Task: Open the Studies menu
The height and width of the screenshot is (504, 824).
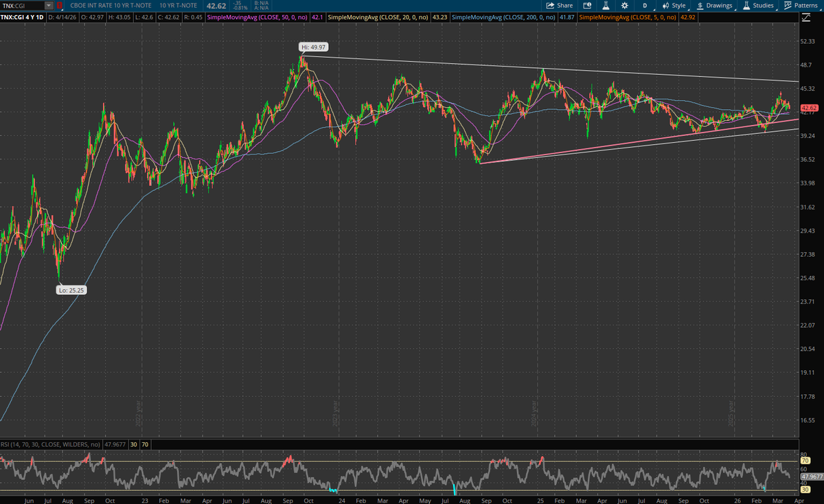Action: pos(759,5)
